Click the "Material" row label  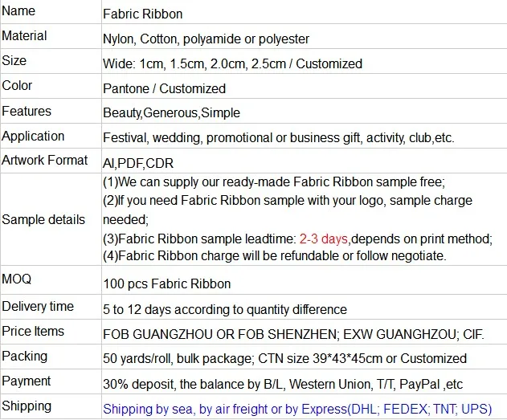pyautogui.click(x=25, y=36)
